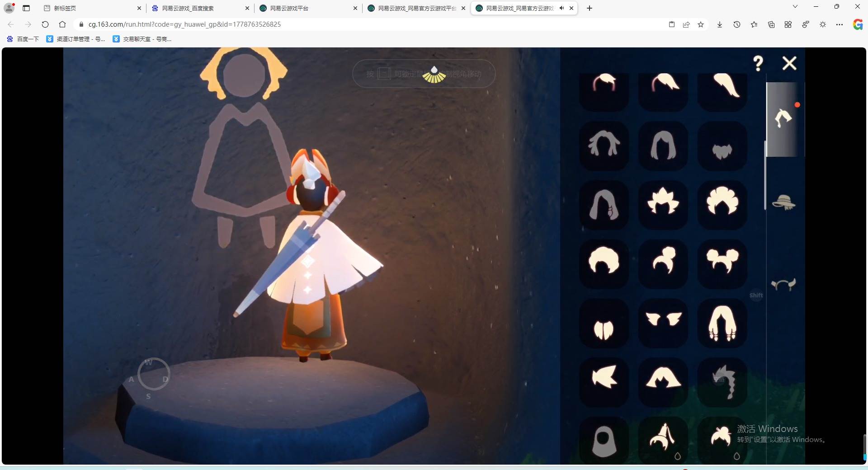
Task: Switch to the 网易云游戏平台 tab
Action: pos(307,8)
